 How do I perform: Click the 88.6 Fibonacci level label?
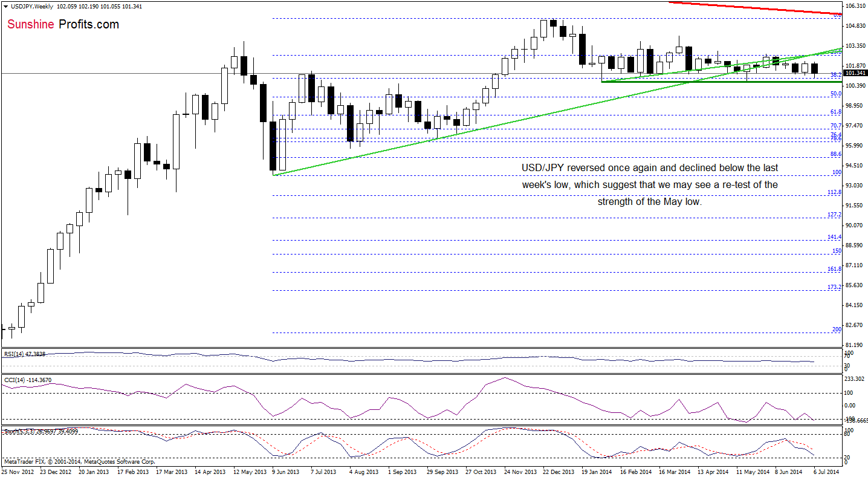pyautogui.click(x=836, y=154)
